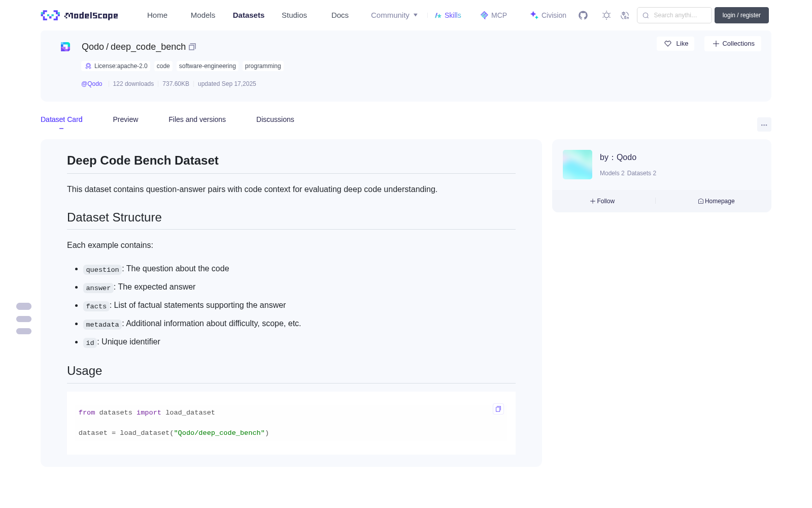Open the Models navigation item
Image resolution: width=812 pixels, height=508 pixels.
pyautogui.click(x=203, y=15)
